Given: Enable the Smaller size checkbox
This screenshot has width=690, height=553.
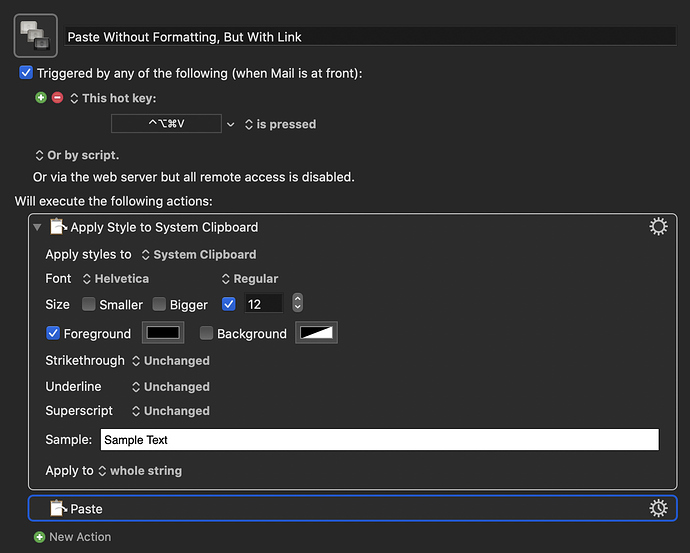Looking at the screenshot, I should (88, 304).
